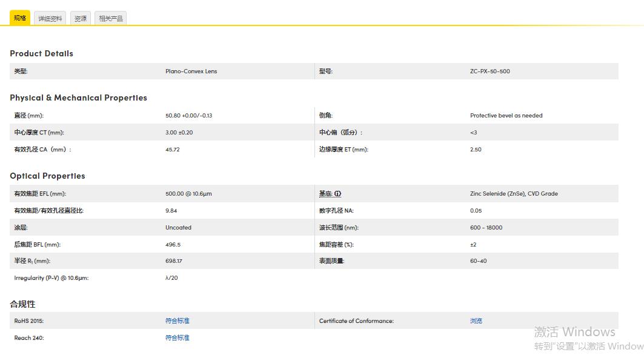Screen dimensions: 644x361
Task: Click the Physical & Mechanical Properties heading
Action: 78,98
